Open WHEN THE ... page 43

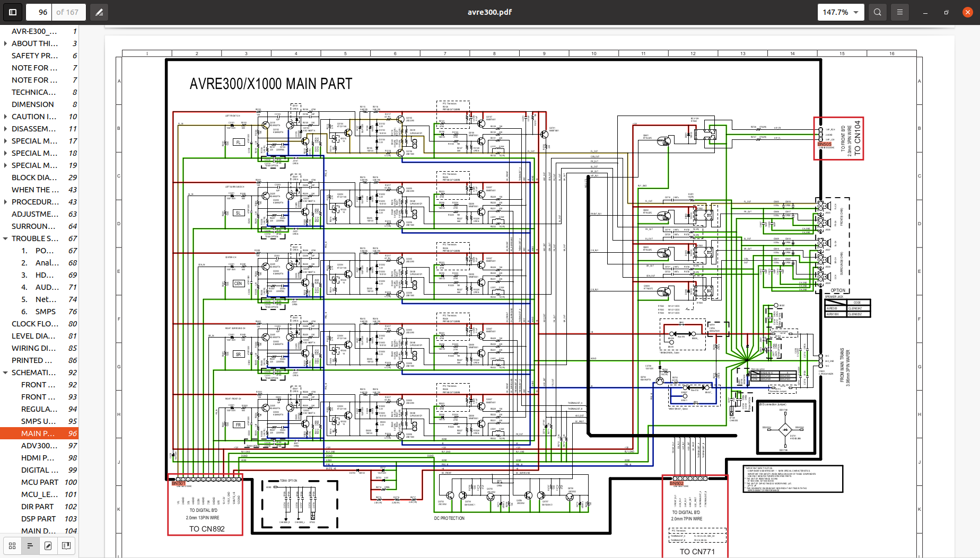39,190
